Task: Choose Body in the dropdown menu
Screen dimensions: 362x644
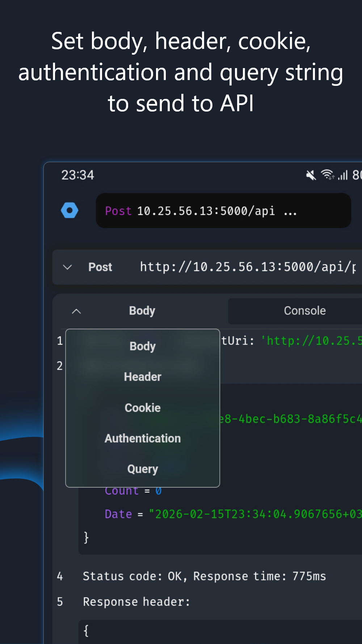Action: (143, 346)
